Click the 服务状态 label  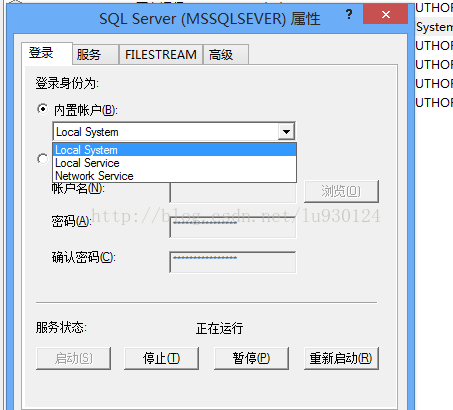point(61,327)
